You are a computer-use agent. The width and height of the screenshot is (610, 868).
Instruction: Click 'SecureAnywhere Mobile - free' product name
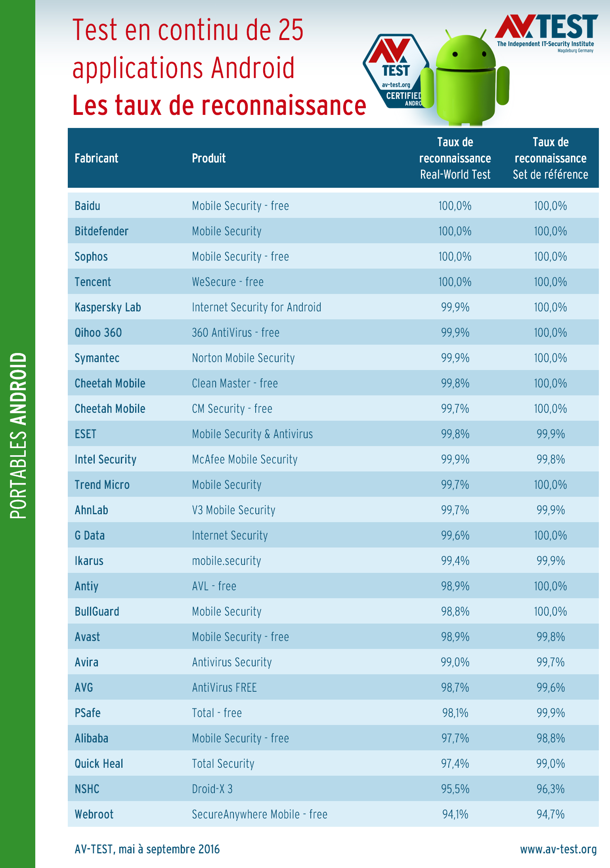[x=259, y=815]
